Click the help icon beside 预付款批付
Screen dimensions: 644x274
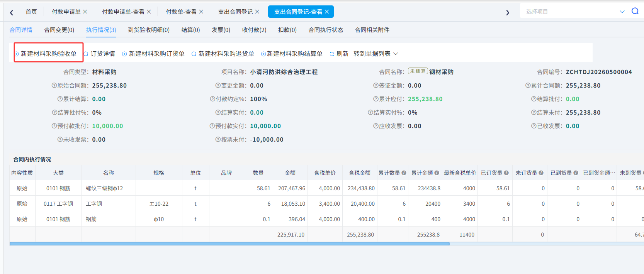coord(54,126)
